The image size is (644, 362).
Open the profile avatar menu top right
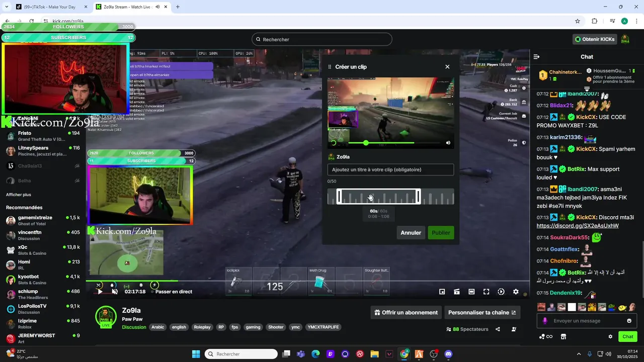coord(625,39)
